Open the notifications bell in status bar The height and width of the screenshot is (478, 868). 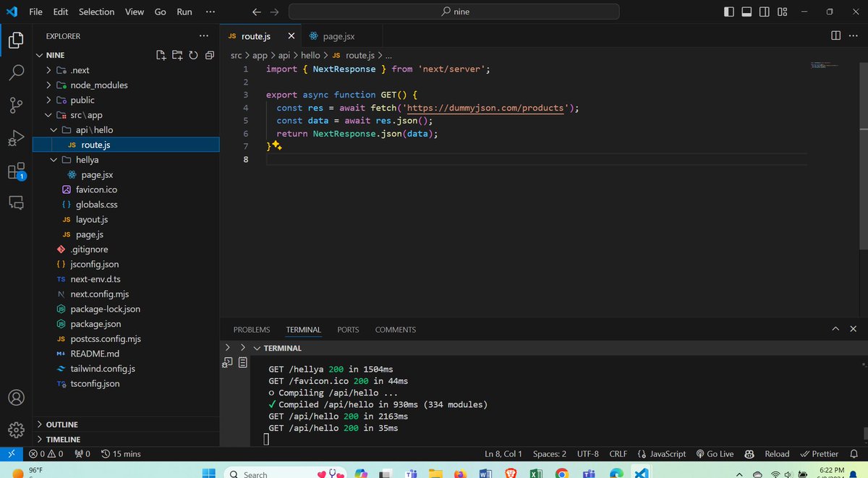854,453
